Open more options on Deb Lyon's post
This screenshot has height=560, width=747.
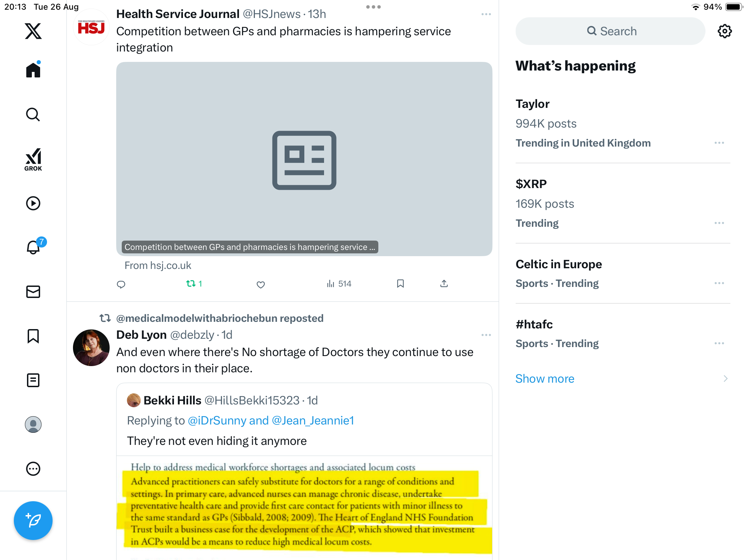[486, 335]
